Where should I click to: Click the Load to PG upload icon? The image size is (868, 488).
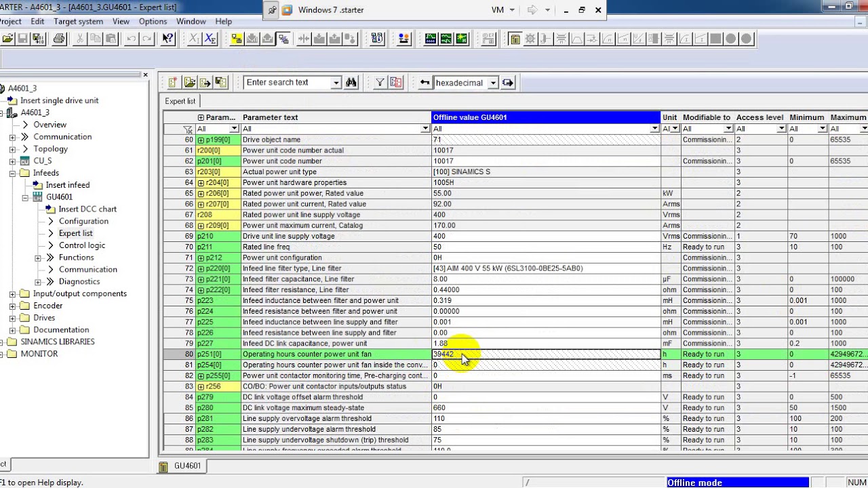(x=268, y=39)
